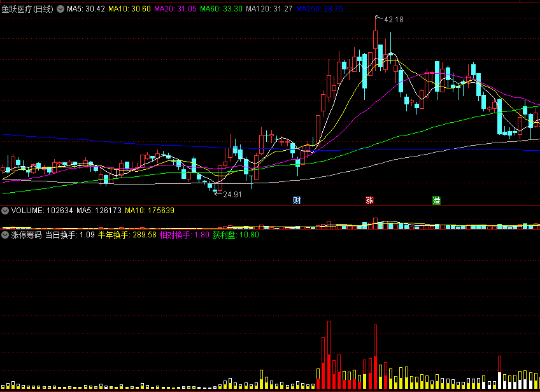This screenshot has width=540, height=392.
Task: Click the 获利盘: 10.80 value
Action: coord(236,235)
